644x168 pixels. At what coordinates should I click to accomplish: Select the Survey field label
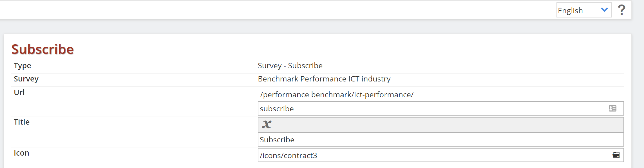click(26, 79)
